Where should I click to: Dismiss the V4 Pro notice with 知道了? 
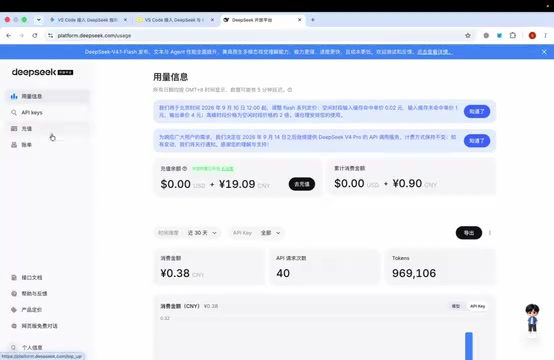tap(477, 141)
